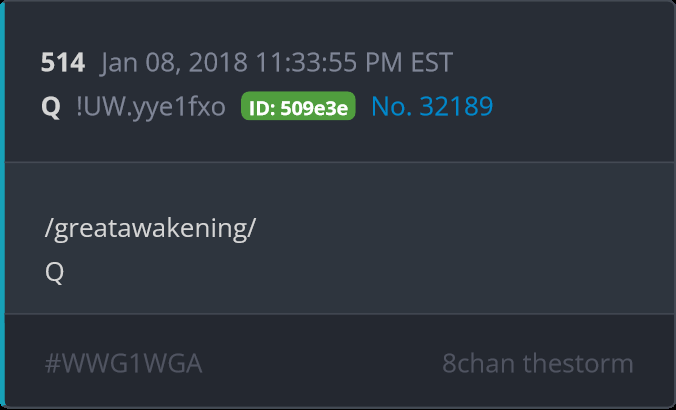676x410 pixels.
Task: Click the number 32189 in the post link
Action: click(456, 106)
